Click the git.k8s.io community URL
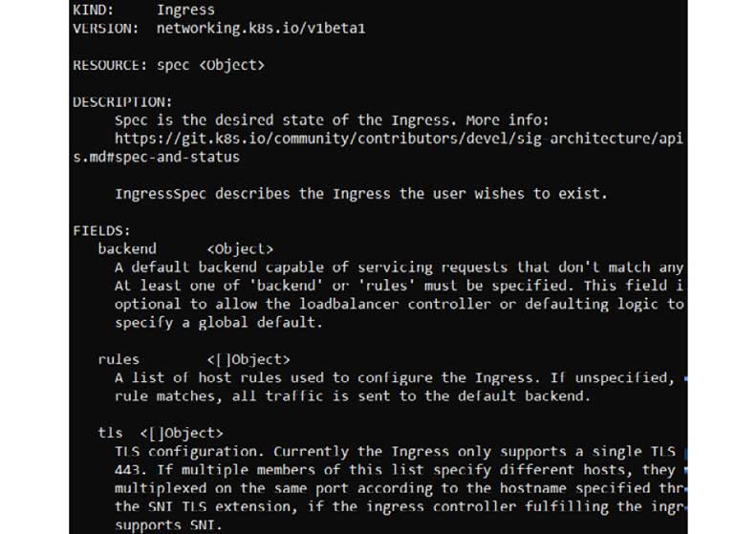The height and width of the screenshot is (534, 756). 399,139
